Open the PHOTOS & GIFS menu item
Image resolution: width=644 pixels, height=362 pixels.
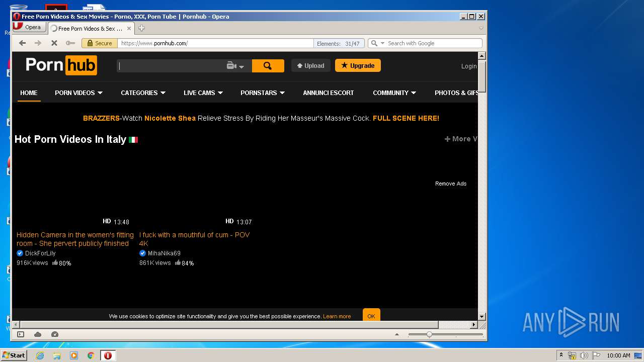[x=456, y=93]
